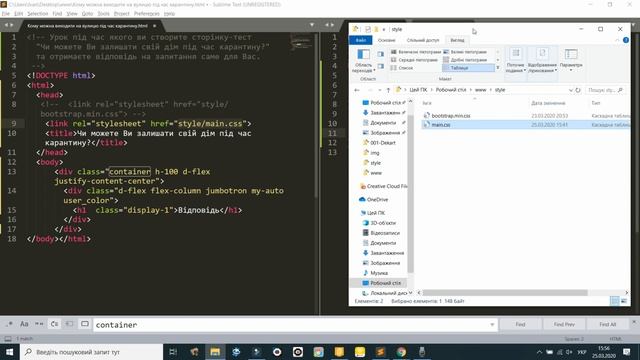Select Таблиця layout option
This screenshot has width=640, height=360.
468,68
